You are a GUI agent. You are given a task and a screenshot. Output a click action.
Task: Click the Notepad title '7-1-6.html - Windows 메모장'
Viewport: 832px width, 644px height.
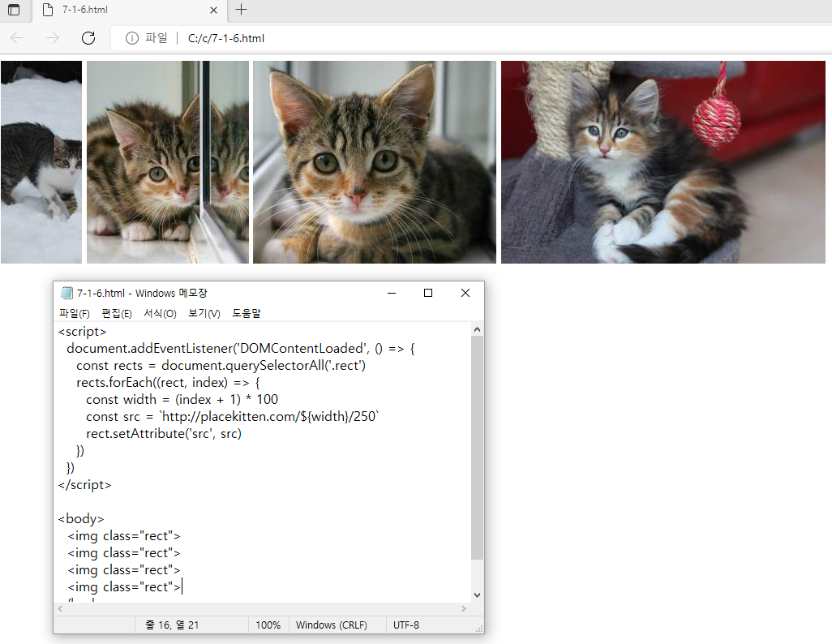coord(142,293)
